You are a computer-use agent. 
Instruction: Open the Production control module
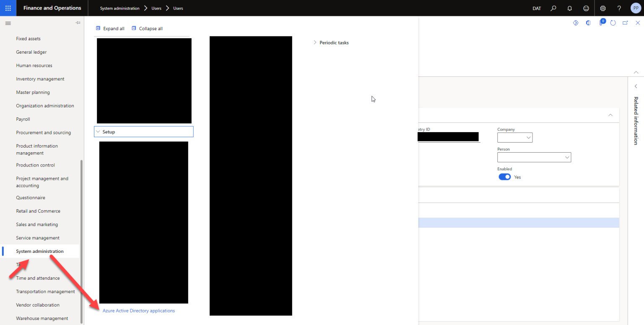36,165
